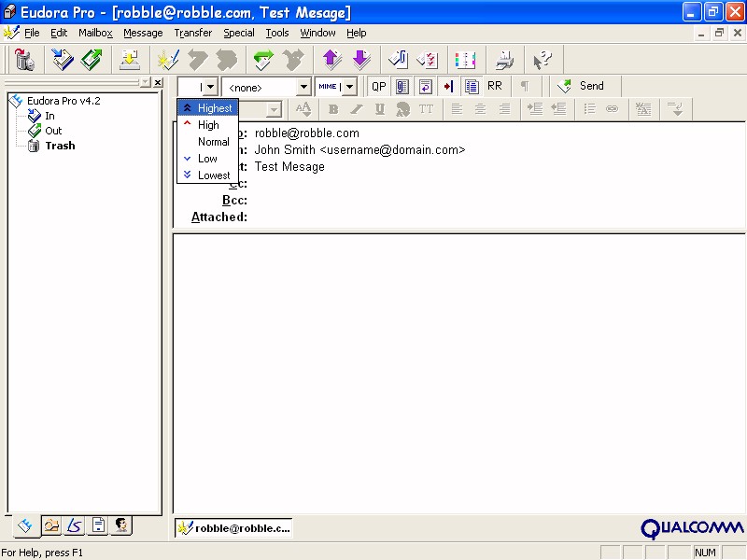Click the center align button
The image size is (747, 560).
(480, 109)
